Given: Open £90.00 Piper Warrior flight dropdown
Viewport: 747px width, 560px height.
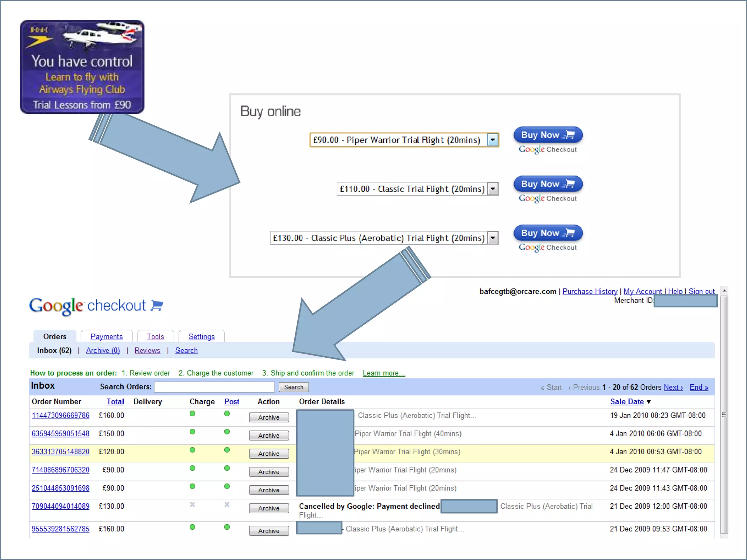Looking at the screenshot, I should (x=492, y=140).
